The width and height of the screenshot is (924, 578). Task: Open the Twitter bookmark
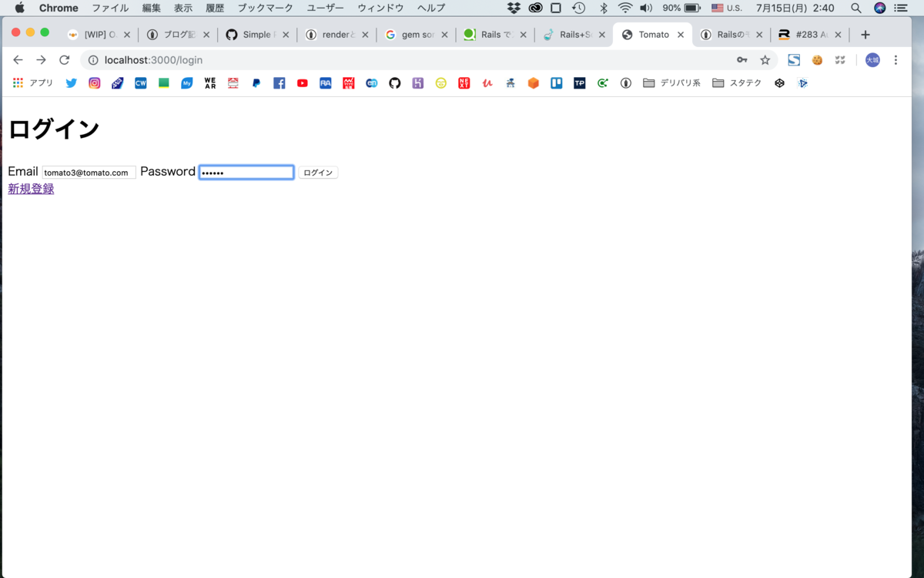[x=71, y=82]
